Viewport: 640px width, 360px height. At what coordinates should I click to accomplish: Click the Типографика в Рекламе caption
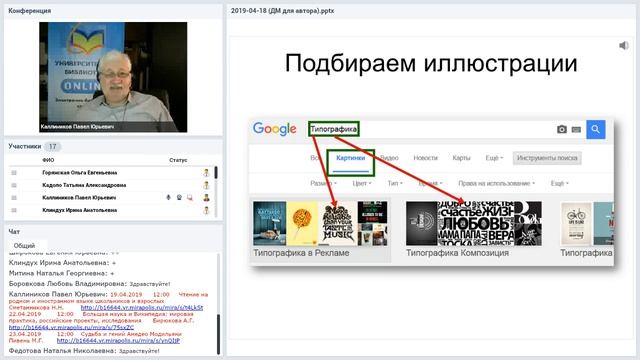301,253
